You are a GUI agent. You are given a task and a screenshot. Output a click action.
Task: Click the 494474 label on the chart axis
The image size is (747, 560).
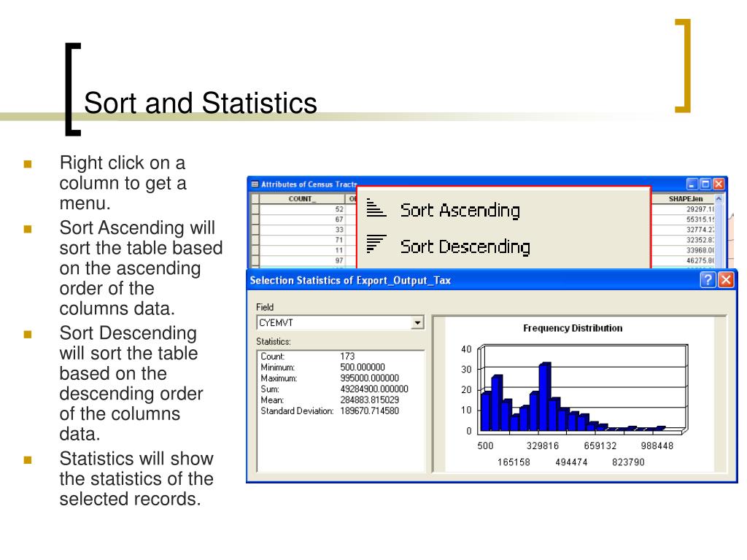tap(571, 462)
